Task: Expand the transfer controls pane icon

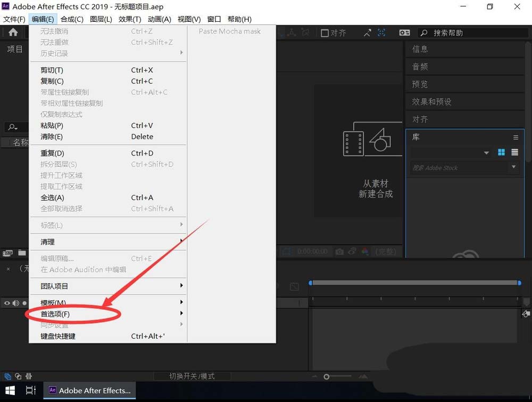Action: coord(18,376)
